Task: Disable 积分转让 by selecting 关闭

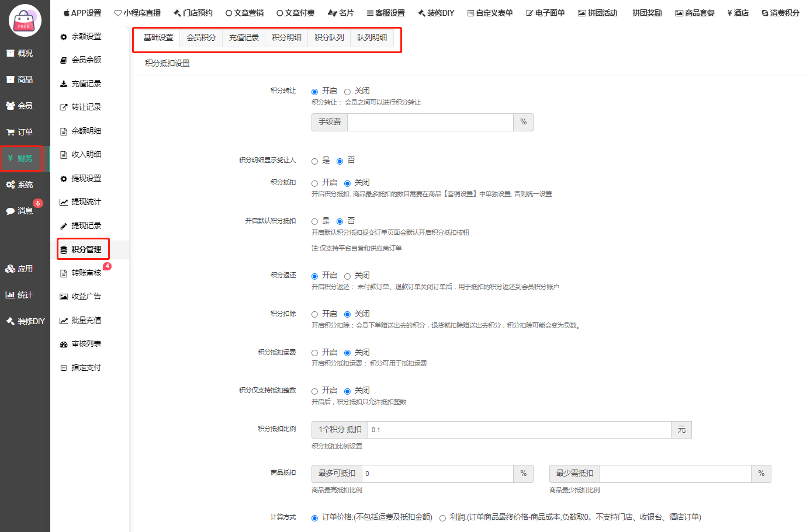Action: point(347,92)
